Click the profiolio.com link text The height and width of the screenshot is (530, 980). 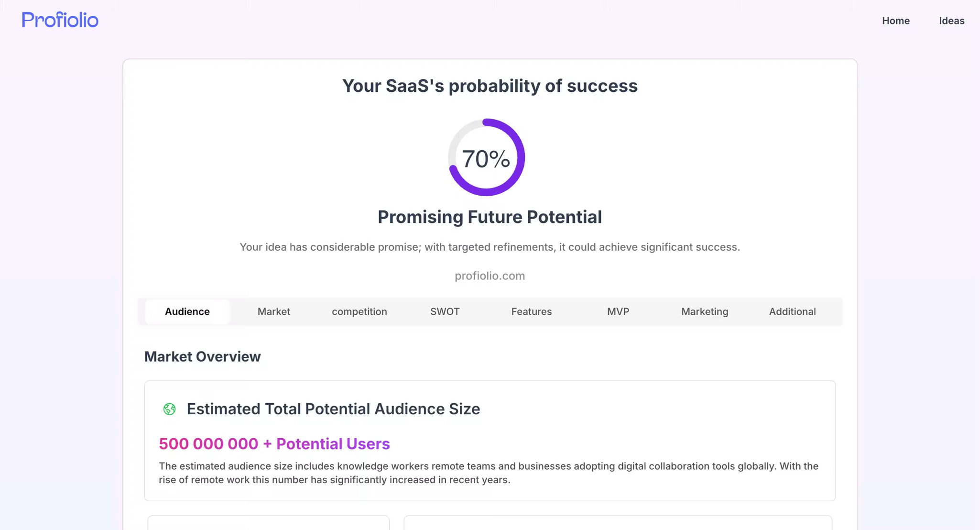click(x=490, y=276)
